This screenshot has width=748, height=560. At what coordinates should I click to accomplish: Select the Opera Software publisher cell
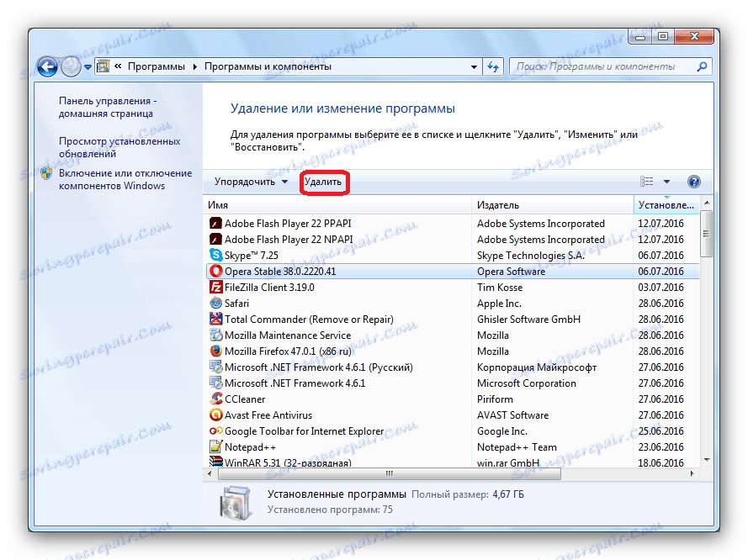coord(511,272)
